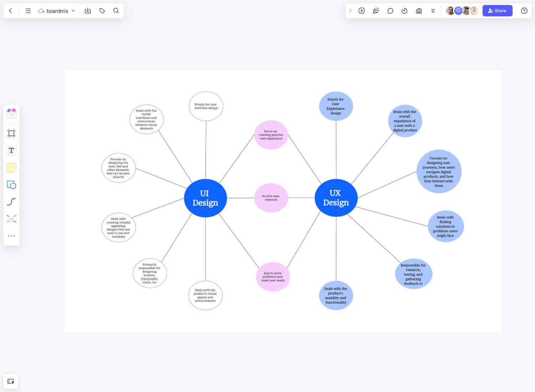Expand more tools double chevron
The height and width of the screenshot is (392, 535).
pyautogui.click(x=433, y=11)
